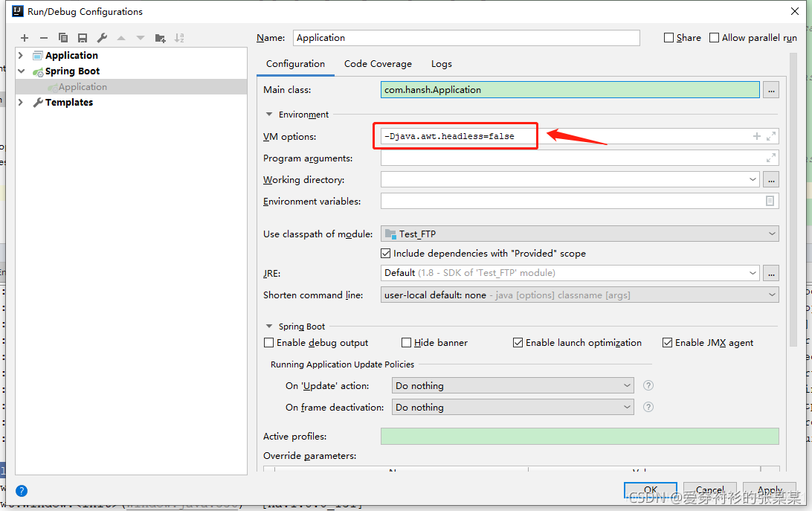Open the help icon at bottom left
Viewport: 812px width, 511px height.
(x=22, y=490)
